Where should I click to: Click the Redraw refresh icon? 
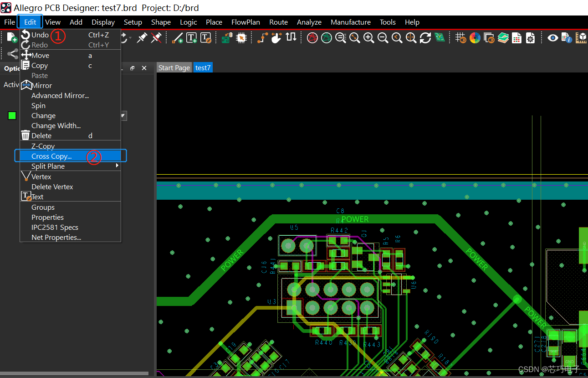click(425, 38)
